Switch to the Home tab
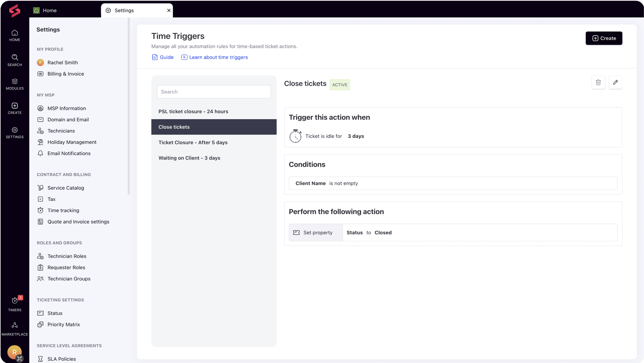The image size is (644, 363). coord(49,10)
